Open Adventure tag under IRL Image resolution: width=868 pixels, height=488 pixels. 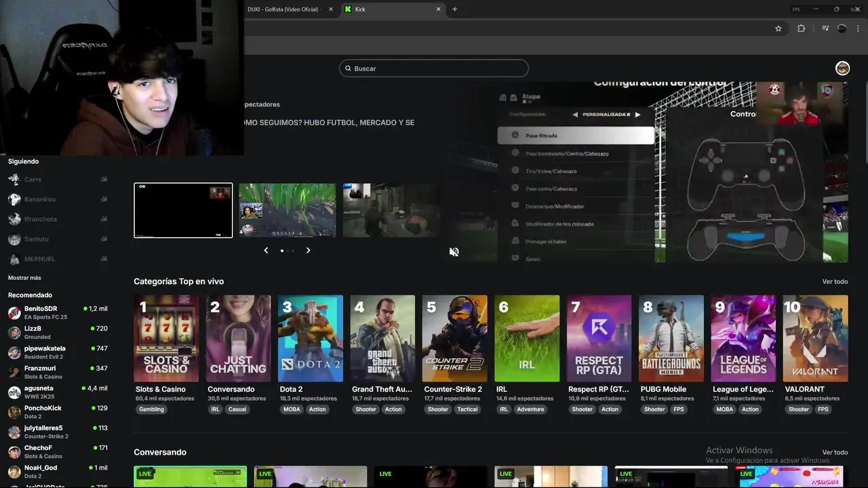coord(530,409)
